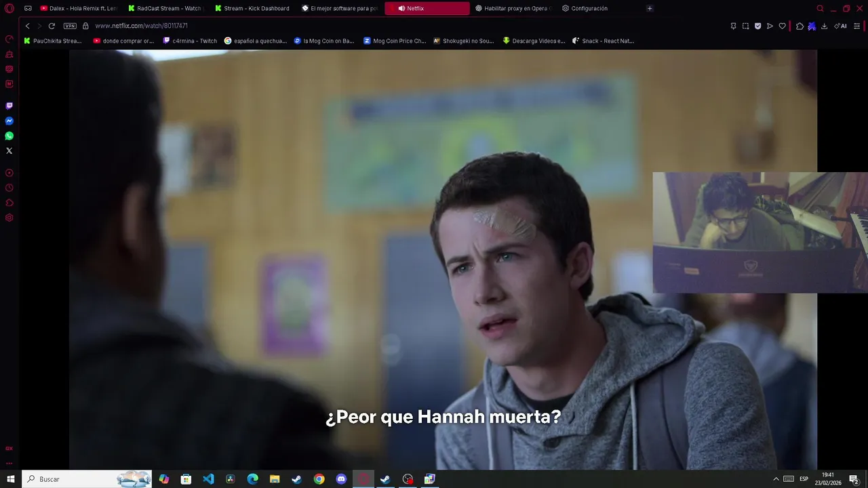Go back with the back arrow
Screen dimensions: 868x488
tap(28, 26)
